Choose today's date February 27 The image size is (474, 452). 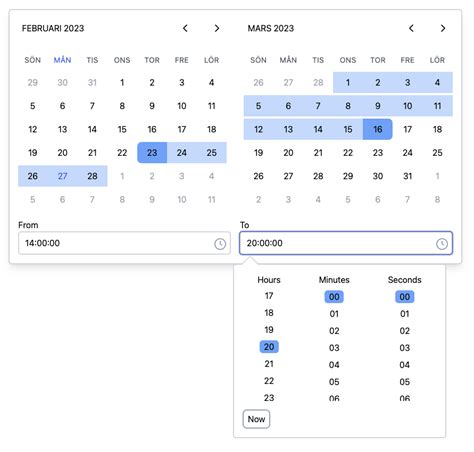62,176
